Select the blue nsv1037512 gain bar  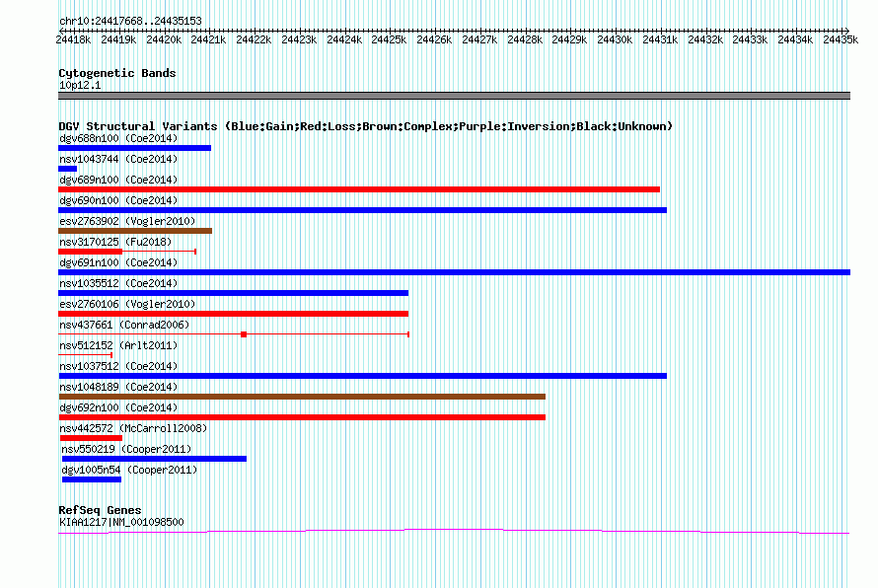362,376
